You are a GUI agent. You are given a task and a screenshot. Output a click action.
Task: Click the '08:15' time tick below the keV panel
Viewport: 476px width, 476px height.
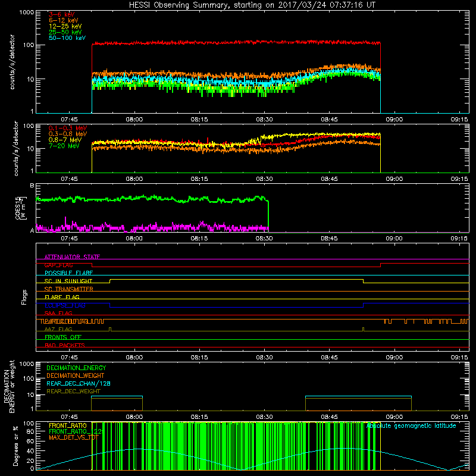coord(199,120)
